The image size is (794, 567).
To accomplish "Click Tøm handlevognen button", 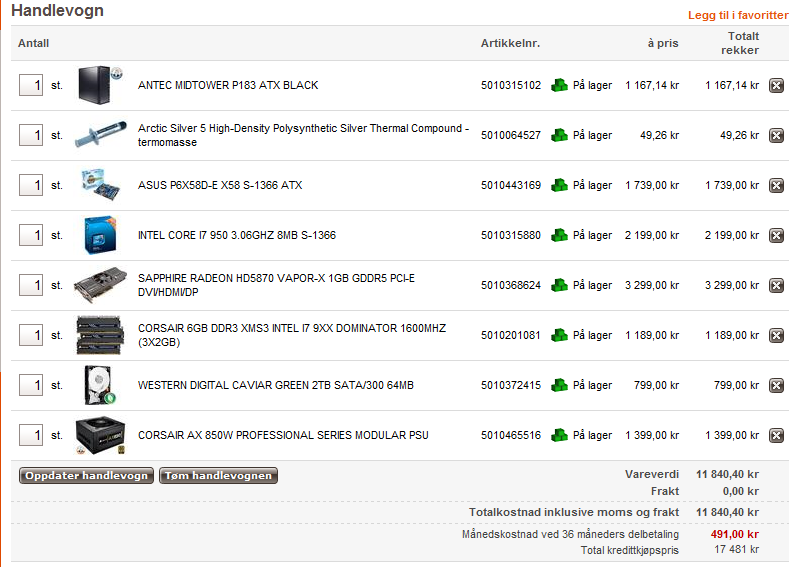I will (x=218, y=475).
